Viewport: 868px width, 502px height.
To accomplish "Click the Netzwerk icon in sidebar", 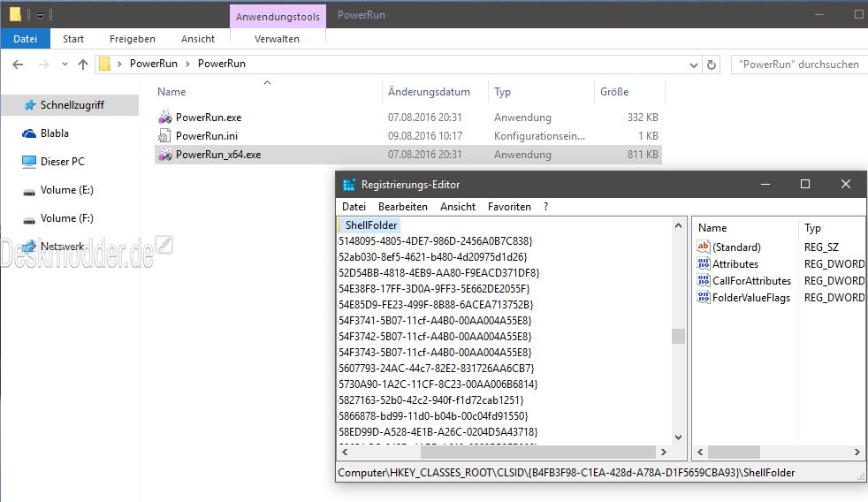I will click(29, 247).
